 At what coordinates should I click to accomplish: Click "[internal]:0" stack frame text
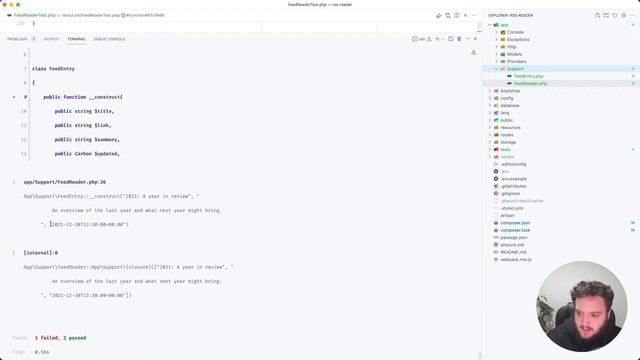[40, 253]
